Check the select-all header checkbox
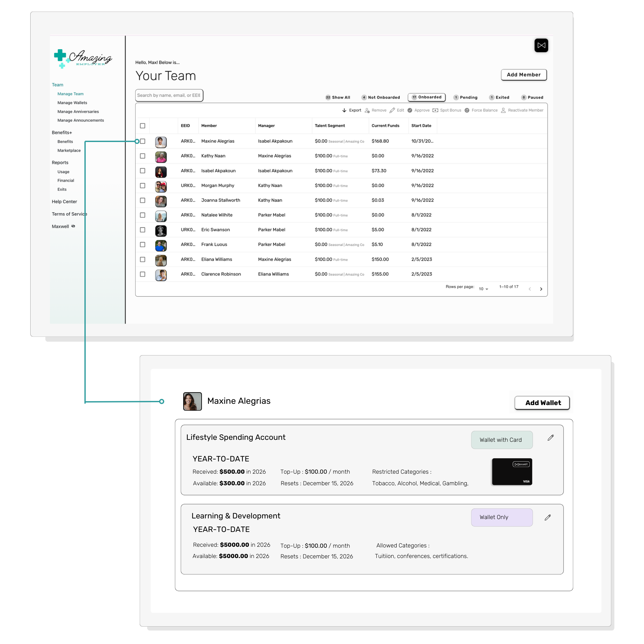The image size is (644, 644). [x=143, y=126]
